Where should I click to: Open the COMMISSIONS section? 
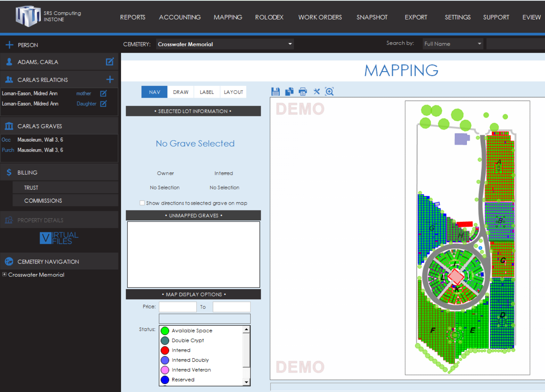43,201
